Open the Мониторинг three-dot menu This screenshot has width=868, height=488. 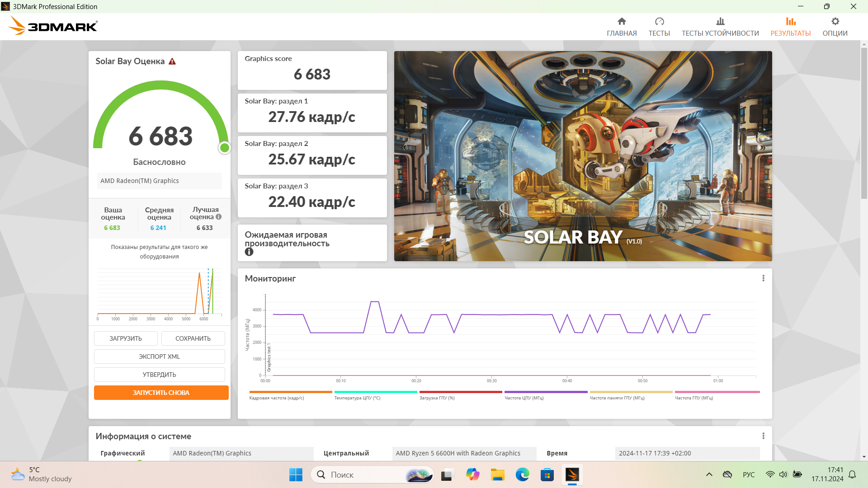tap(763, 278)
